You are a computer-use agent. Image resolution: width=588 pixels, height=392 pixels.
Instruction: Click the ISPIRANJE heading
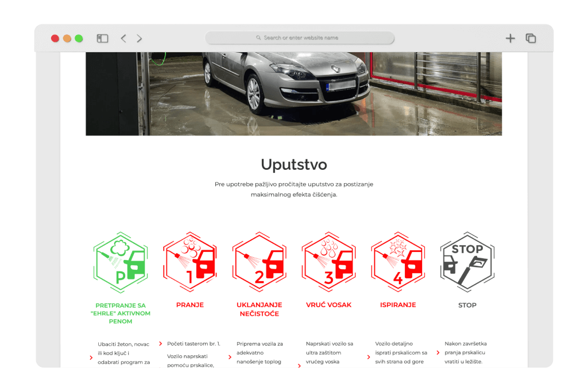[x=398, y=305]
